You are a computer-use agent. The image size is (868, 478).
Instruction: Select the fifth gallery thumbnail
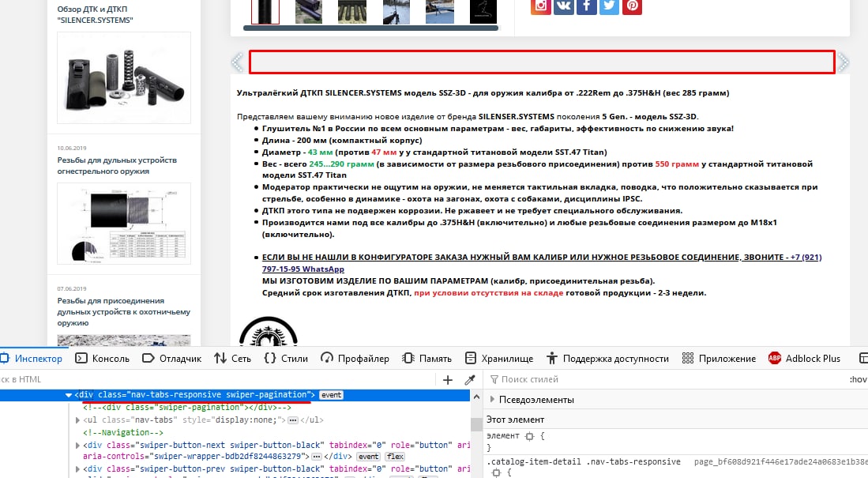(440, 12)
